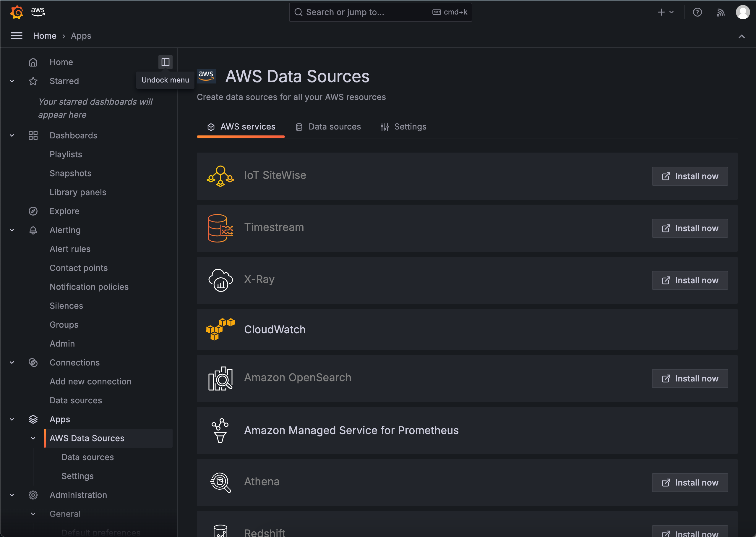
Task: Focus the Search or jump to field
Action: click(x=380, y=12)
